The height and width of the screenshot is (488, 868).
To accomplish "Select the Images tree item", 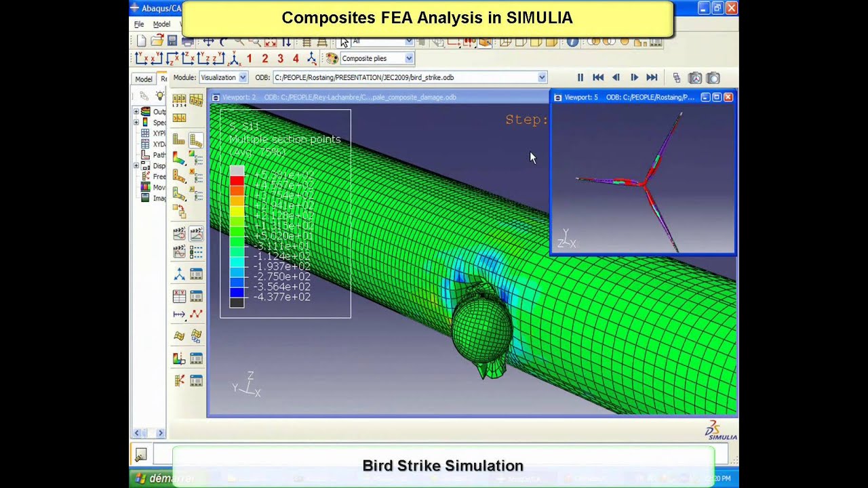I will click(153, 198).
